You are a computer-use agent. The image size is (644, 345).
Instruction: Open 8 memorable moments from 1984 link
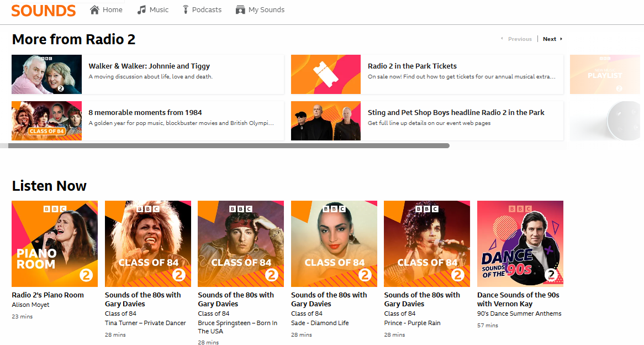coord(145,113)
